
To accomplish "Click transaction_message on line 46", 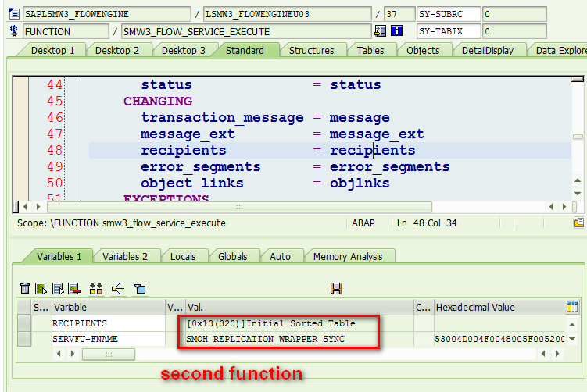I will point(222,118).
